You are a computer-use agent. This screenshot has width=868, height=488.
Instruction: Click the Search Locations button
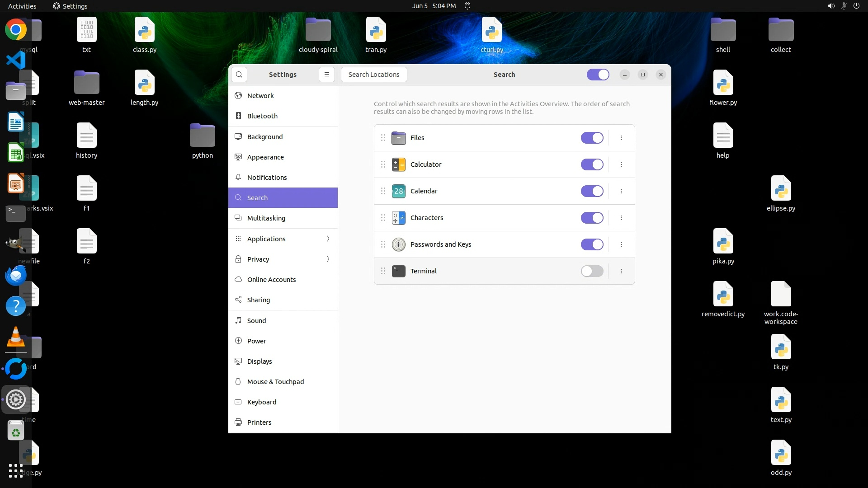(373, 75)
